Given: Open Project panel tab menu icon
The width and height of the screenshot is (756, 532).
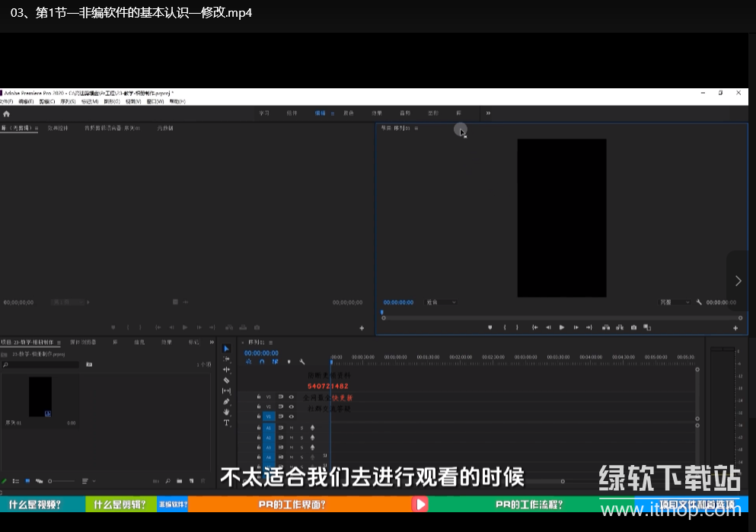Looking at the screenshot, I should tap(59, 342).
